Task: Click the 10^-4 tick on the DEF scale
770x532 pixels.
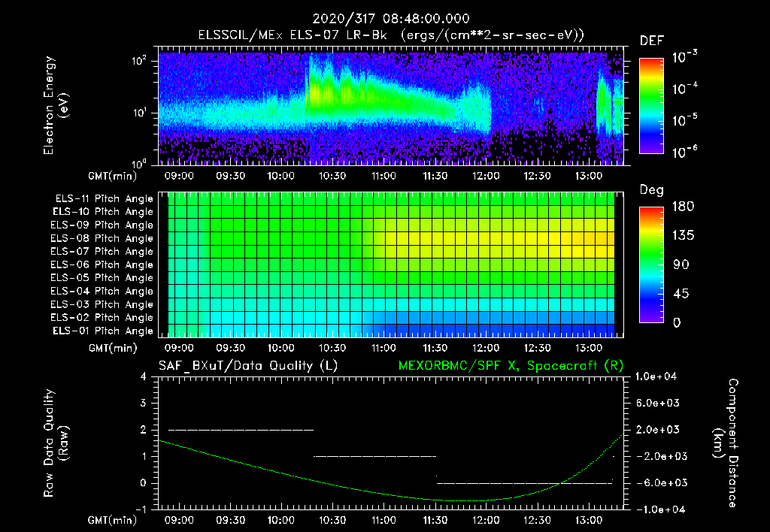Action: (x=684, y=89)
